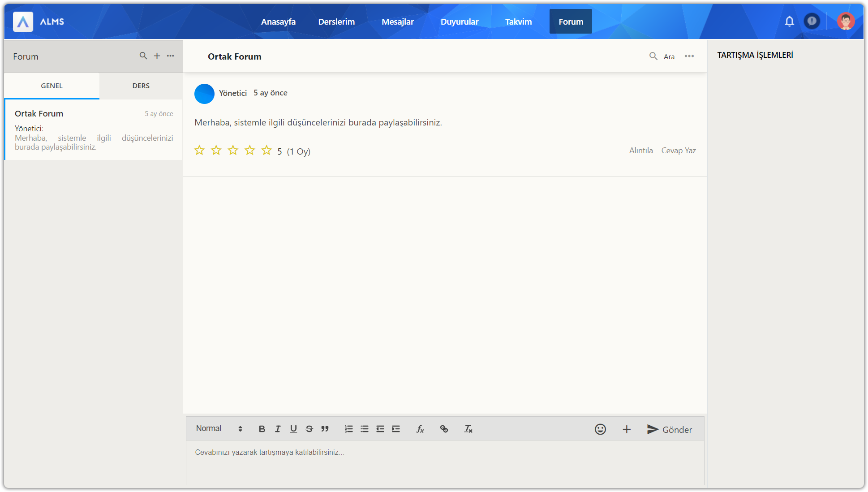Expand forum sidebar three-dot menu

coord(171,56)
